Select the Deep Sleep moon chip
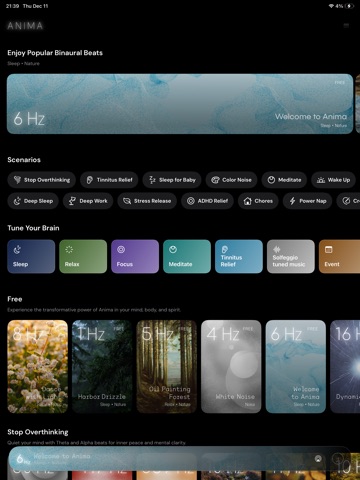This screenshot has height=480, width=360. pyautogui.click(x=33, y=201)
